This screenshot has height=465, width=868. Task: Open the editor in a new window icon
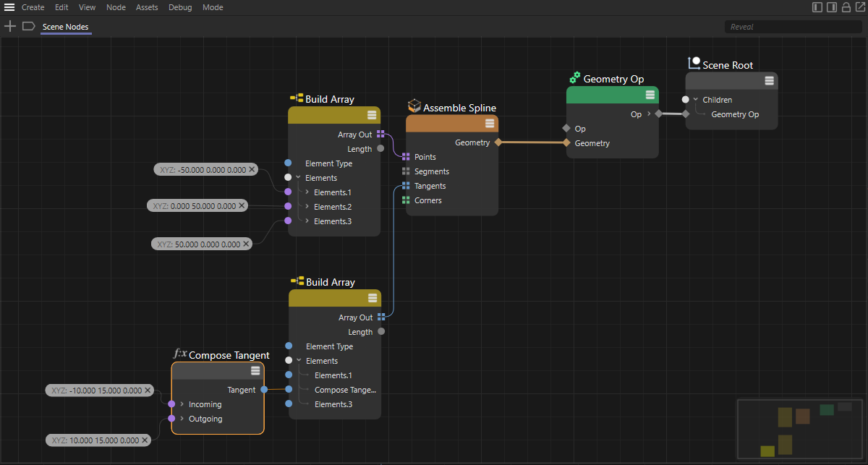click(x=859, y=7)
